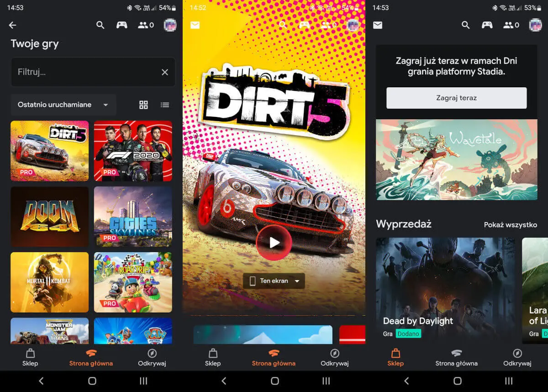Click the Zagraj teraz button
The image size is (548, 392).
pos(456,98)
